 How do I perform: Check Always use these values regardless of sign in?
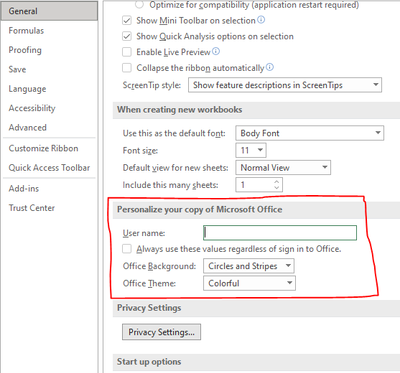(127, 249)
